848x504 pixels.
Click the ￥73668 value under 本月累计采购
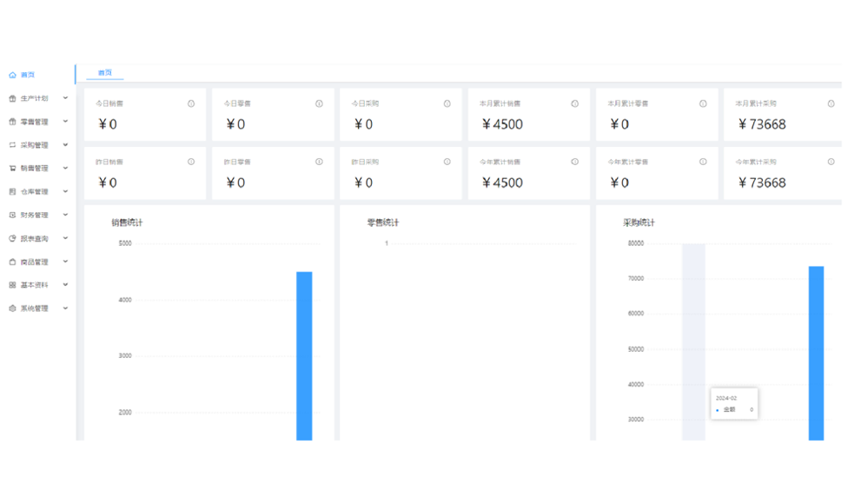tap(761, 124)
